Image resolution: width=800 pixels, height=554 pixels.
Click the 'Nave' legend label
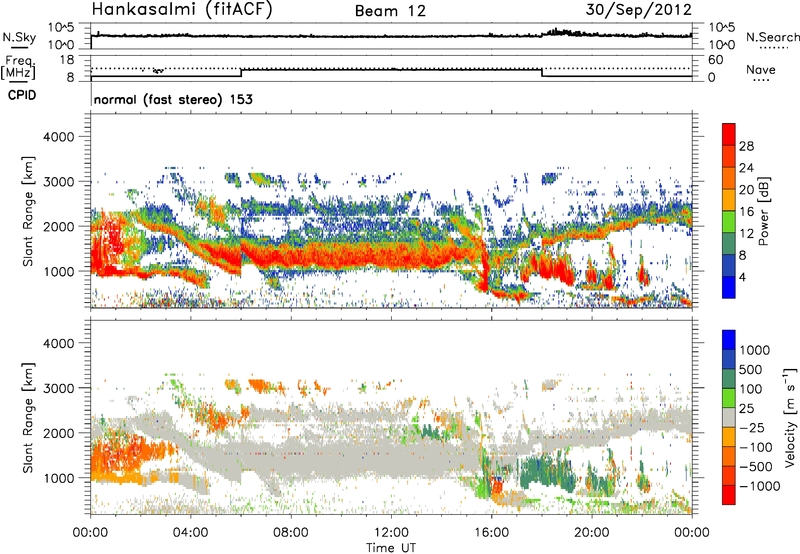pos(761,69)
